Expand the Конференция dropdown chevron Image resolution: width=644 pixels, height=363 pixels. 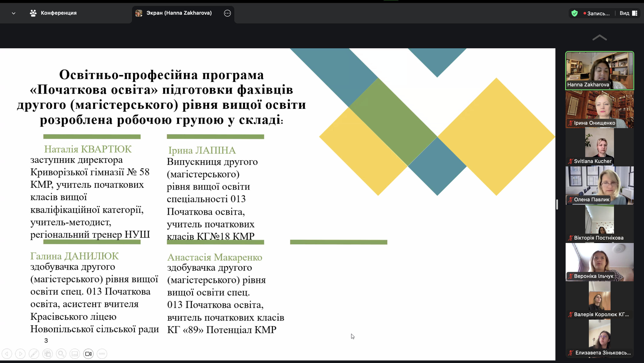13,13
